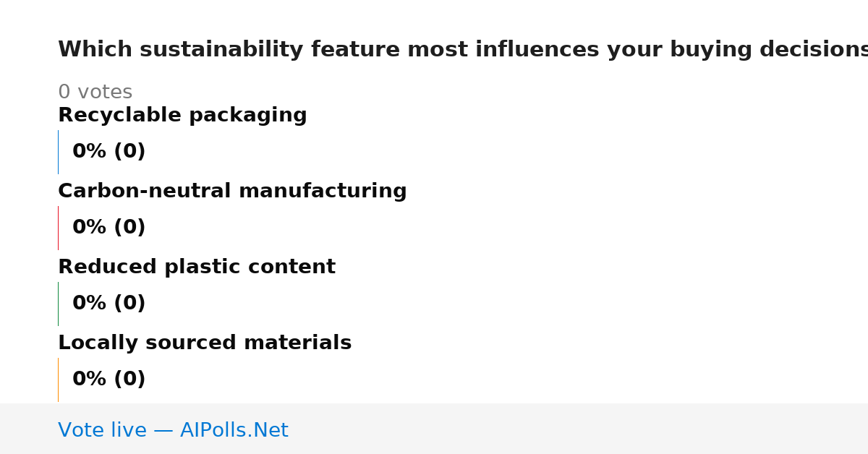868x454 pixels.
Task: Click the 0 votes total counter
Action: pyautogui.click(x=95, y=93)
